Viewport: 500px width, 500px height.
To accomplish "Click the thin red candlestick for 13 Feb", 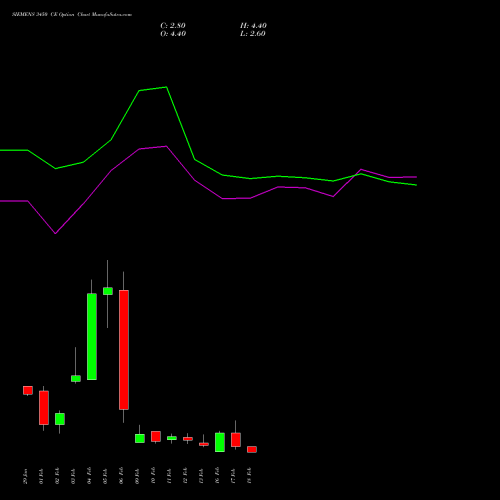I will coord(204,444).
